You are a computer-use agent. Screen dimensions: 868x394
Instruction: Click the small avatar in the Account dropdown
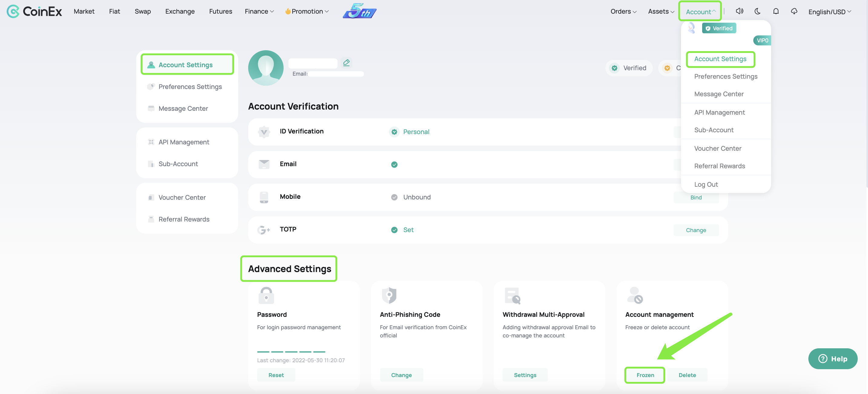tap(691, 28)
